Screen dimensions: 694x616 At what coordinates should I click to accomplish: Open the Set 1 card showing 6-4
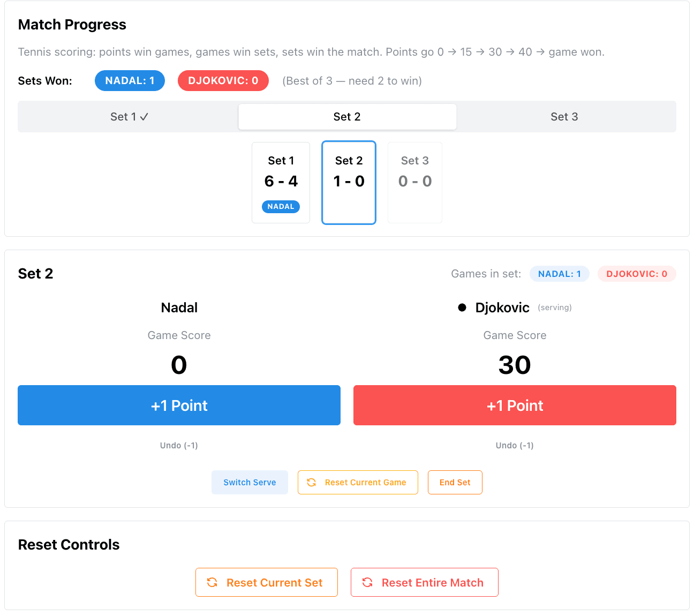[281, 177]
